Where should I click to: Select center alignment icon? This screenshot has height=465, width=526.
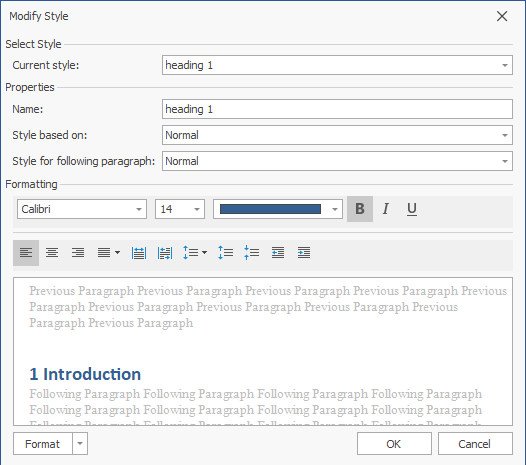click(x=52, y=253)
